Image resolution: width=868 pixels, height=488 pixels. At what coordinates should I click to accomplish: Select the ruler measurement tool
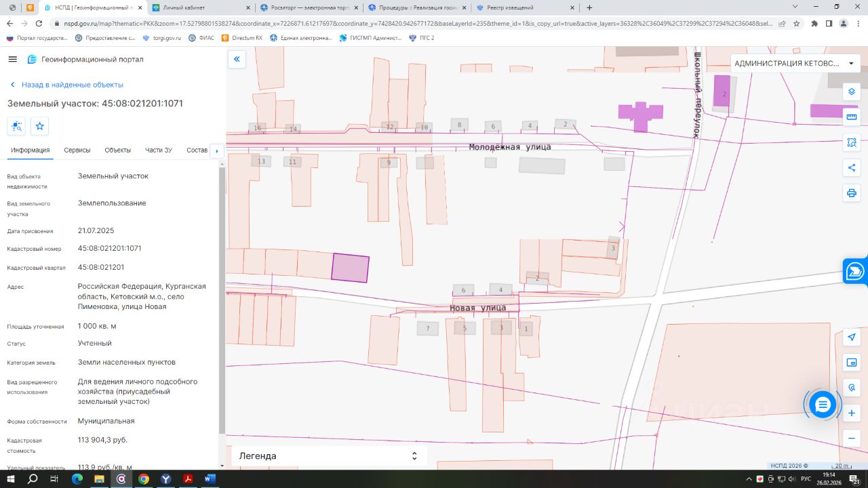(852, 117)
